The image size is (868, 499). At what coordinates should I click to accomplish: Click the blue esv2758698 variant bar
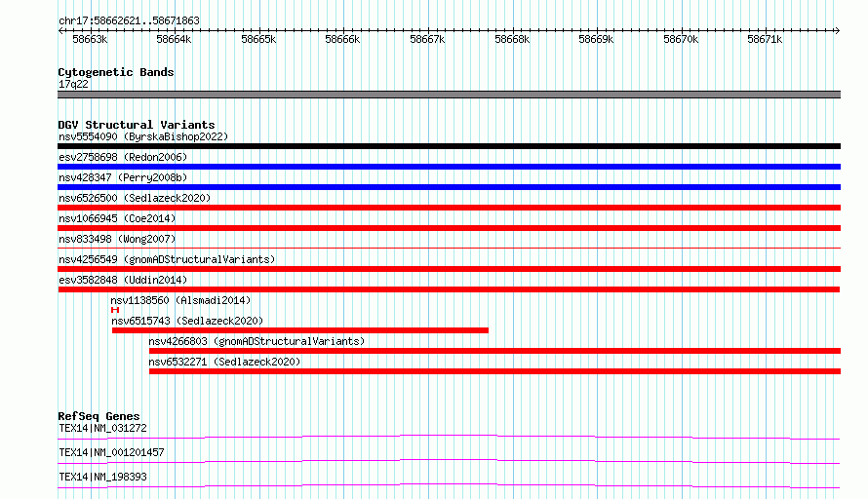click(x=449, y=167)
